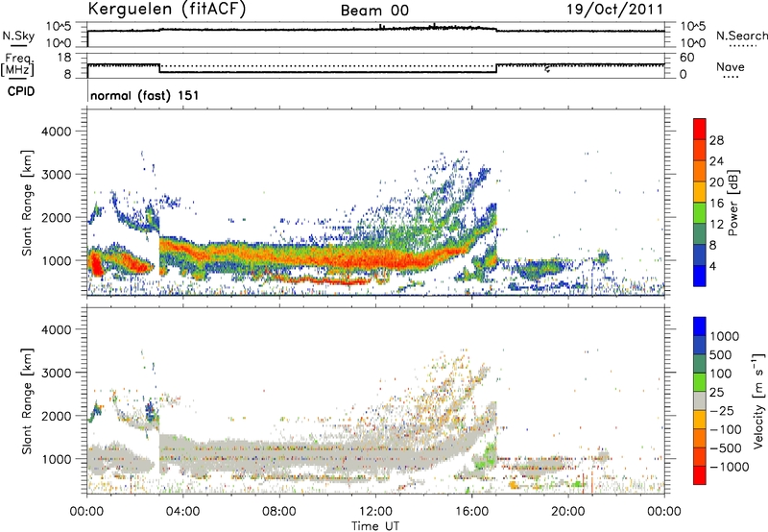Viewport: 768px width, 532px height.
Task: Click the "60" tick on the Nave axis
Action: tap(687, 58)
